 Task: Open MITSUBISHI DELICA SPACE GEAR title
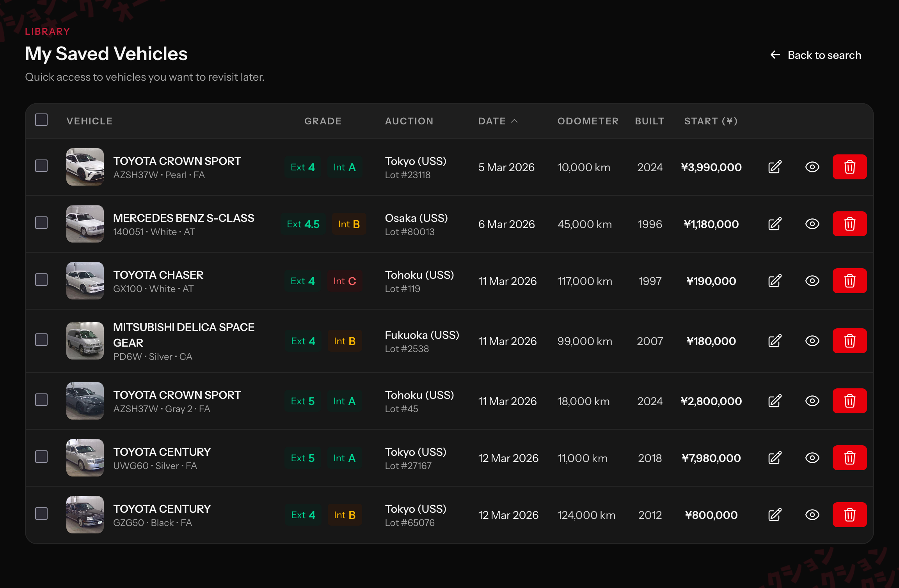click(x=184, y=335)
